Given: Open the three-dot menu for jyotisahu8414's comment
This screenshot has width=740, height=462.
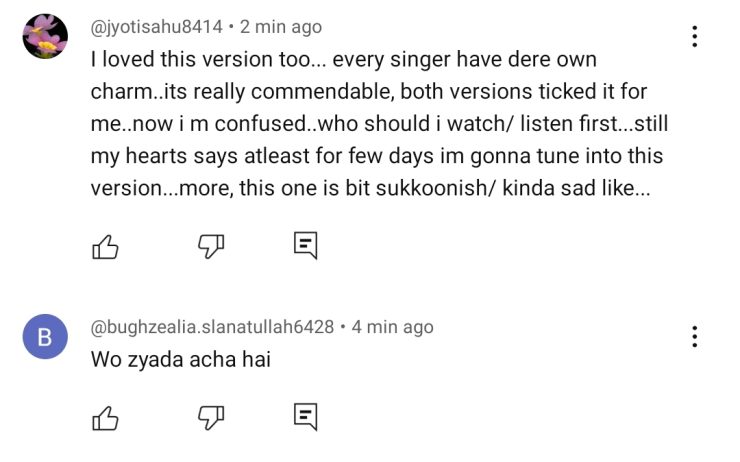Looking at the screenshot, I should 694,37.
